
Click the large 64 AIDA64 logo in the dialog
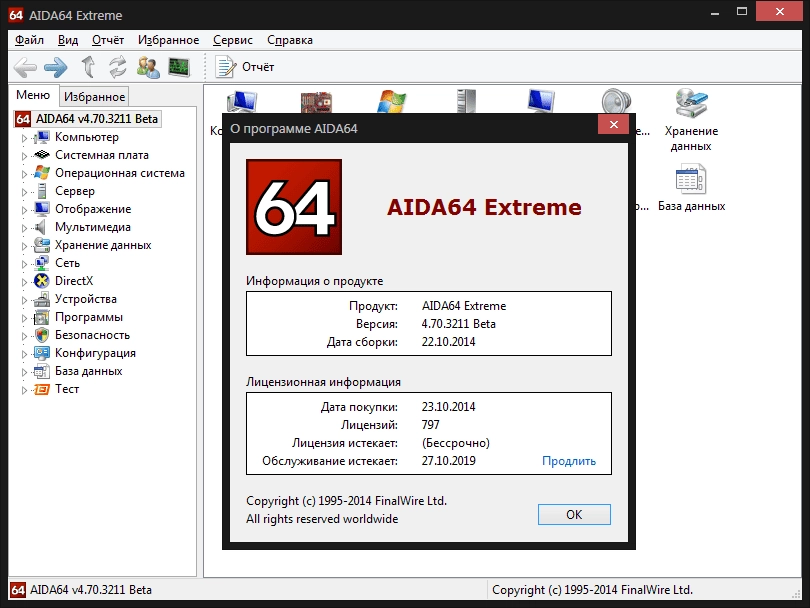(294, 207)
